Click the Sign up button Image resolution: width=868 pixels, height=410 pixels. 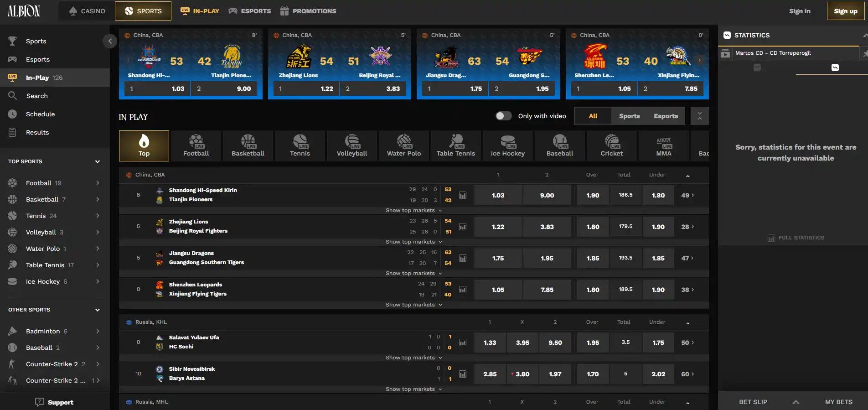pos(846,11)
